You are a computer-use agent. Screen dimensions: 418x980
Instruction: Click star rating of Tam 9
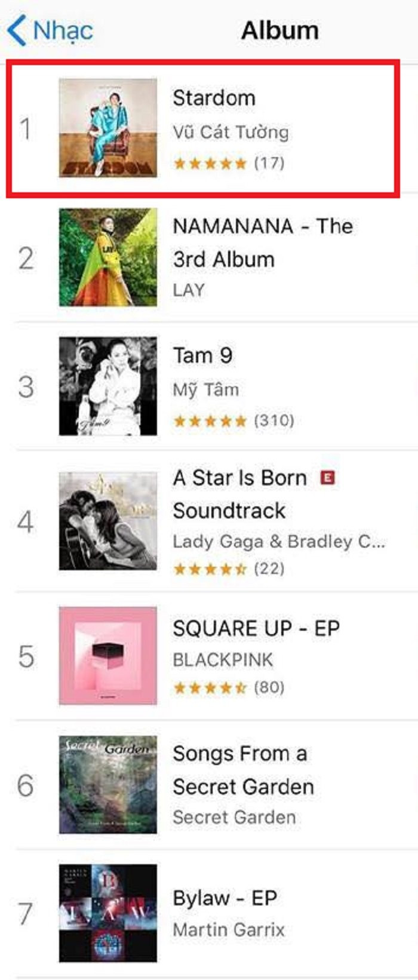coord(210,421)
